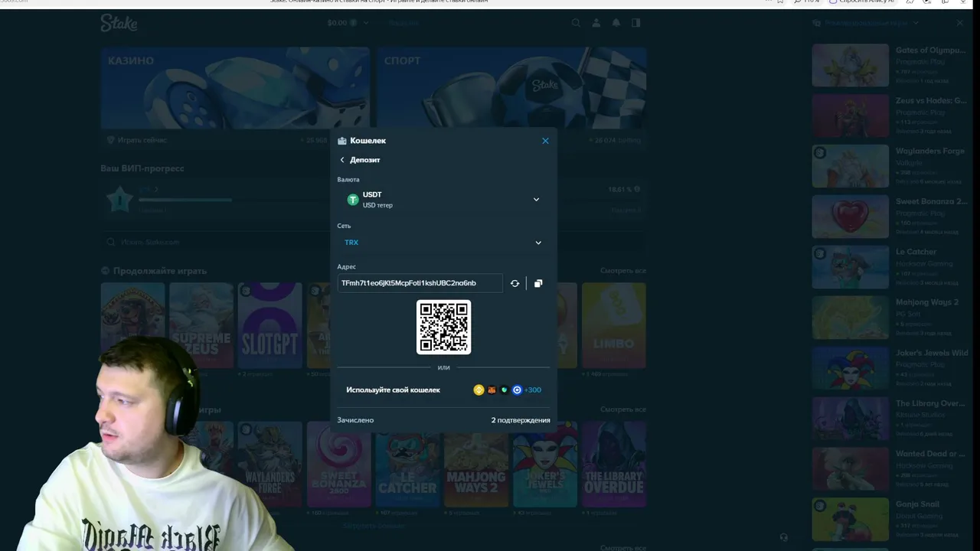Close the right sidebar games panel
Viewport: 980px width, 551px height.
coord(960,23)
